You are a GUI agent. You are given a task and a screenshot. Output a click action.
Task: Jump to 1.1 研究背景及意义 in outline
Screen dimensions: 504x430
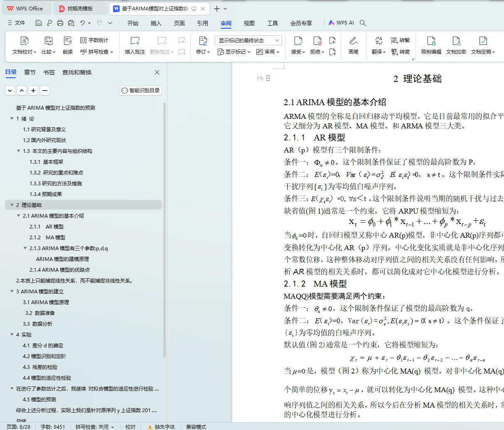coord(44,129)
